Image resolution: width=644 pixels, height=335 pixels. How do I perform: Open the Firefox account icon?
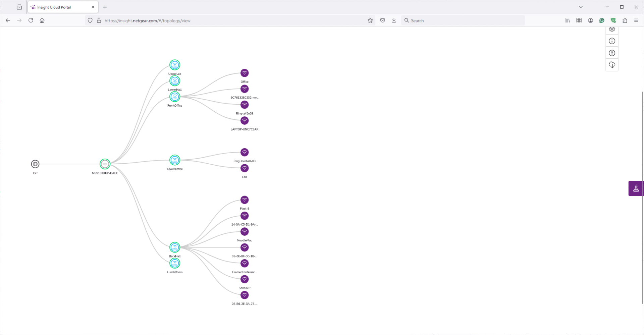point(591,20)
